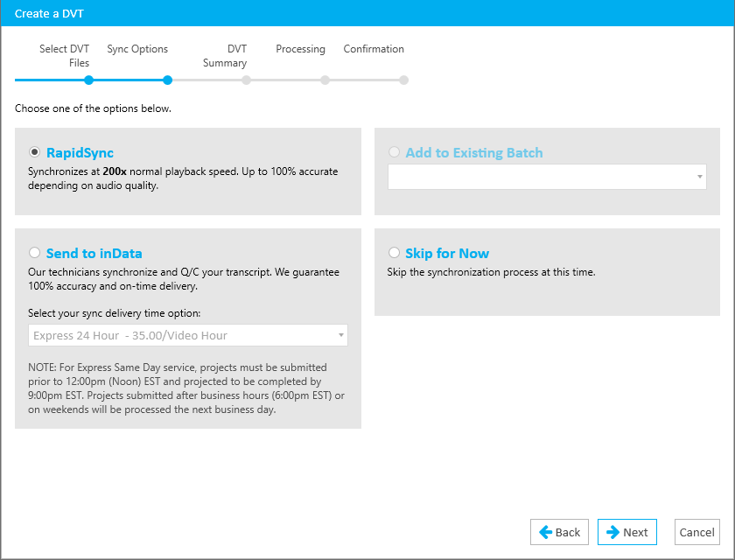The image size is (735, 560).
Task: Click 'Select your sync delivery time option:' label
Action: click(x=115, y=313)
